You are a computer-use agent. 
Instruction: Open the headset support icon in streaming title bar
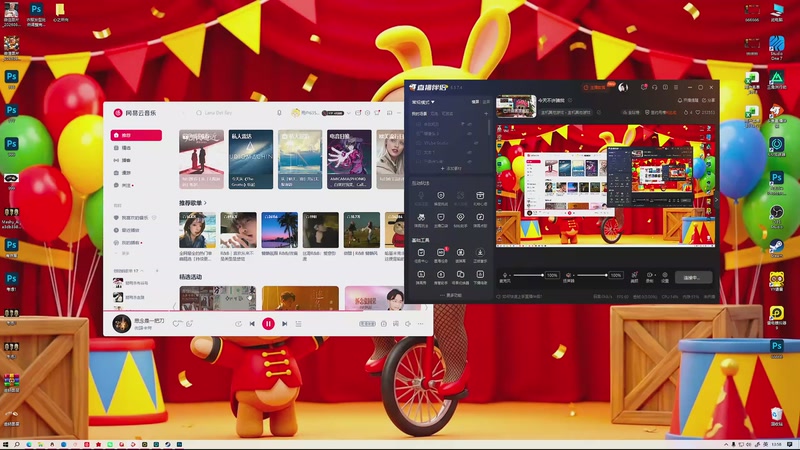coord(655,87)
